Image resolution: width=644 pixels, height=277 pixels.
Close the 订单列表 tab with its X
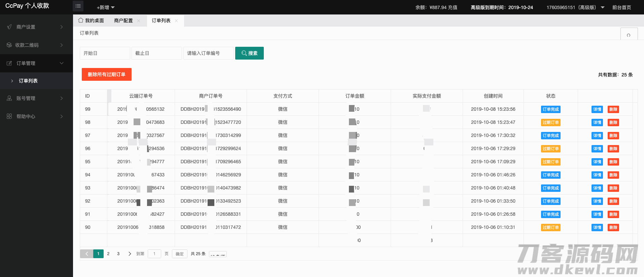click(x=176, y=21)
